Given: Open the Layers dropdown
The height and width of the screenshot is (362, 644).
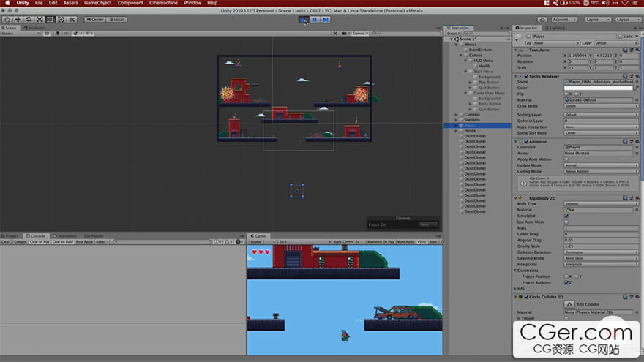Looking at the screenshot, I should point(597,19).
